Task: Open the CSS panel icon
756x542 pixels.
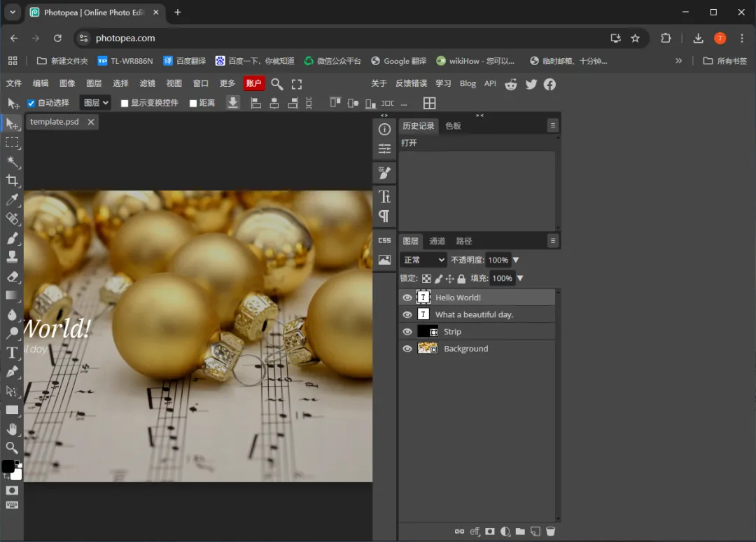Action: pos(384,240)
